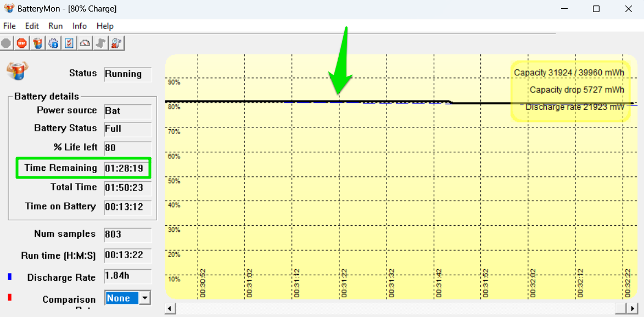
Task: Click the greyed-out start monitoring octagon icon
Action: click(6, 43)
